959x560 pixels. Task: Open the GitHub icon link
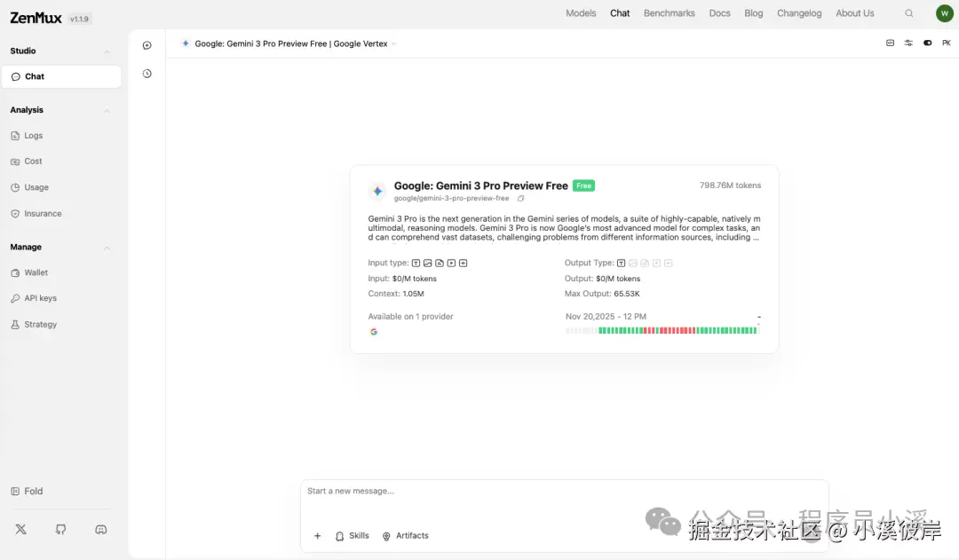point(60,529)
